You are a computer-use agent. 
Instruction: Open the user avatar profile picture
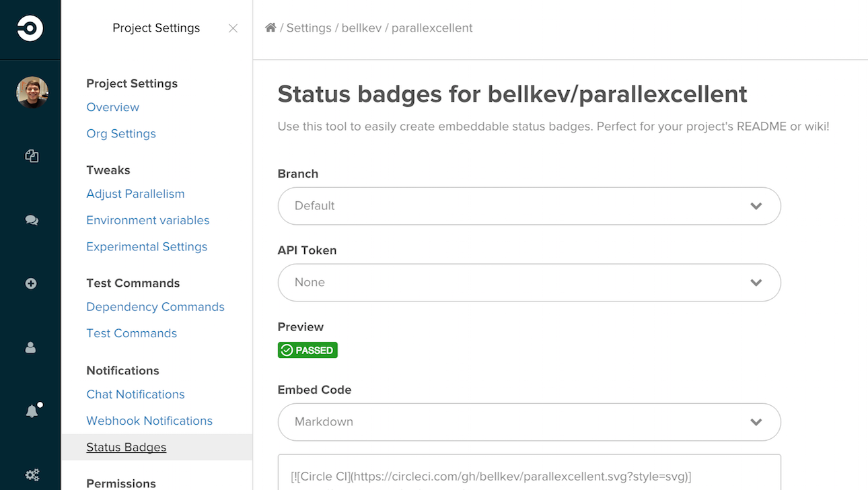pyautogui.click(x=32, y=92)
